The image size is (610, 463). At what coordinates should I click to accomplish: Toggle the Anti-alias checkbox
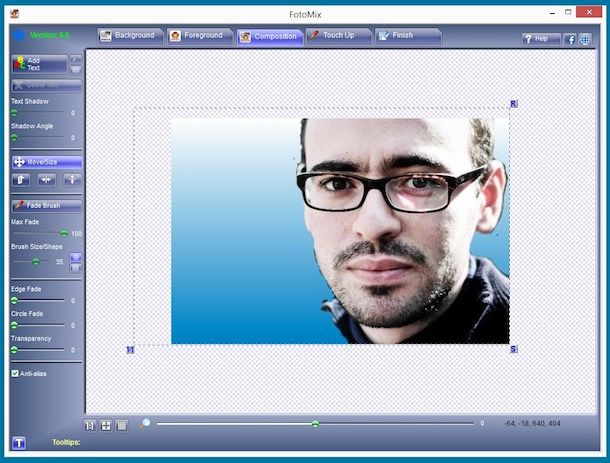click(15, 374)
